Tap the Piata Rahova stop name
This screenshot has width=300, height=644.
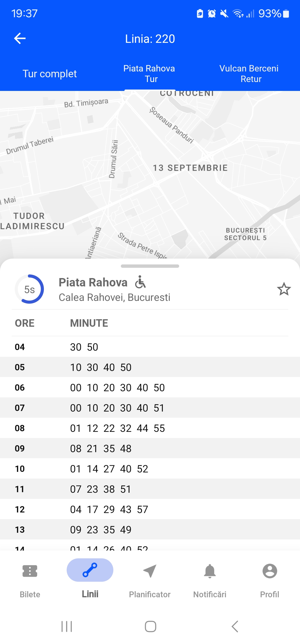(93, 283)
